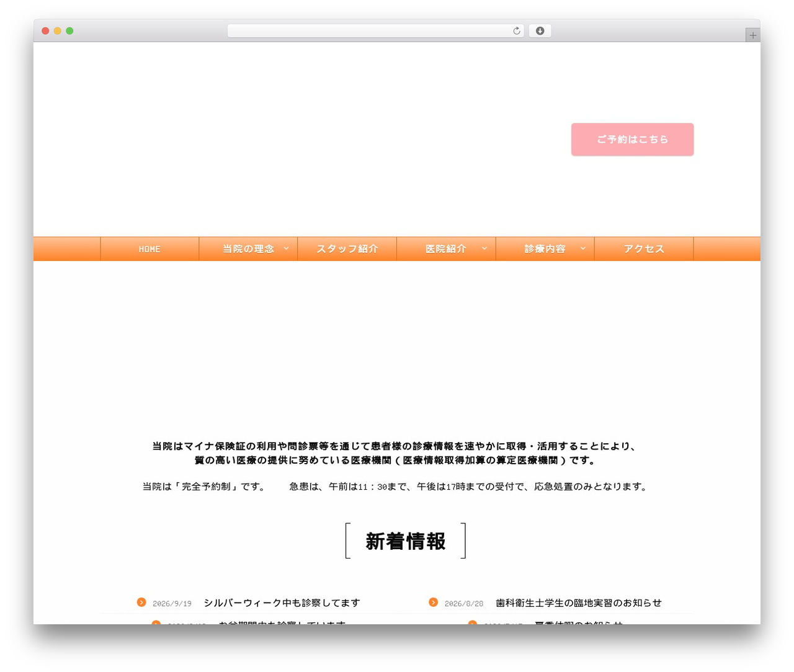This screenshot has width=794, height=672.
Task: Click the 新着情報 heading
Action: click(x=406, y=541)
